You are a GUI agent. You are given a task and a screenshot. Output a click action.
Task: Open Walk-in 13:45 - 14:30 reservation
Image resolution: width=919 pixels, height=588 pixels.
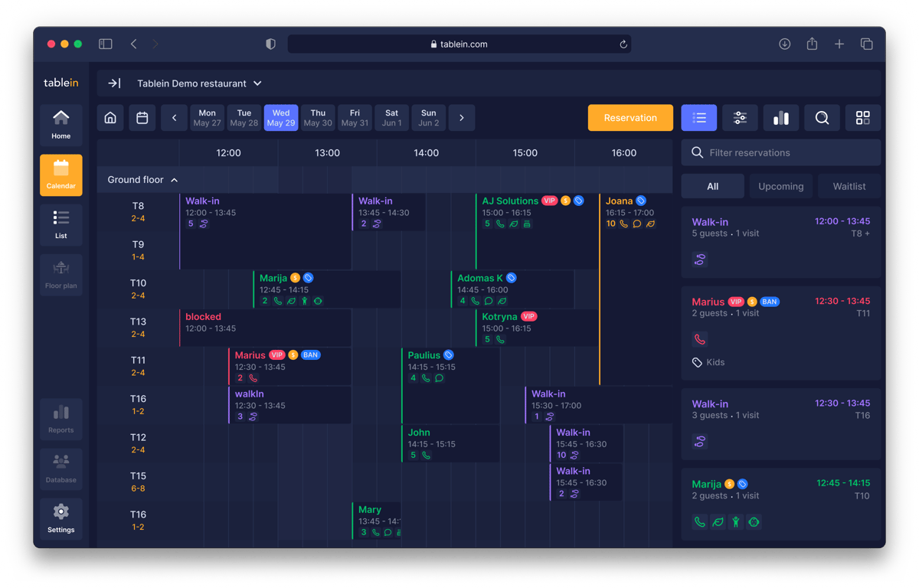388,212
